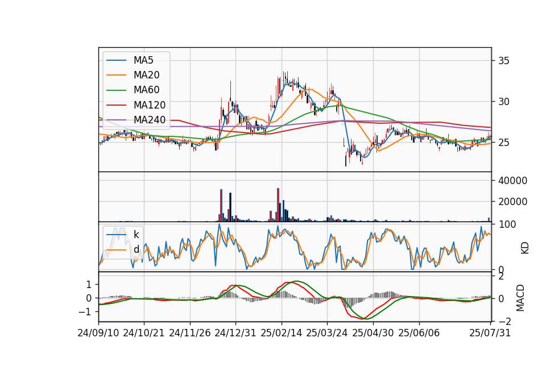Click the MA240 legend label
This screenshot has width=546, height=392.
coord(150,120)
